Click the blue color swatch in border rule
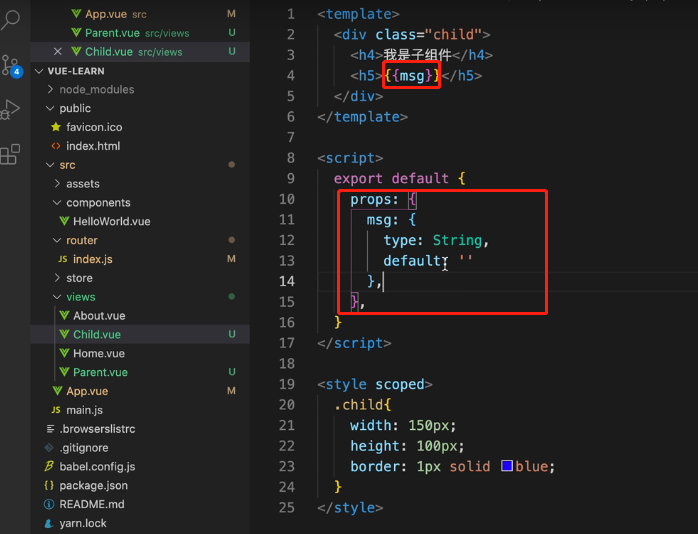Screen dimensions: 698x534 507,466
